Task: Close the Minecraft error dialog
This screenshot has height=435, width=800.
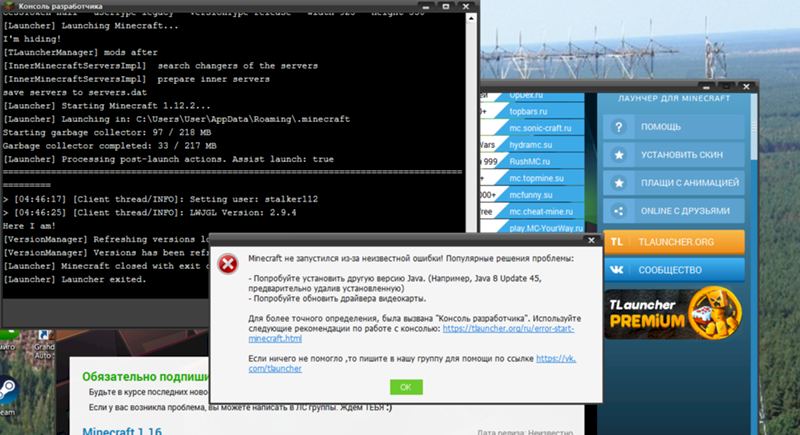Action: [405, 387]
